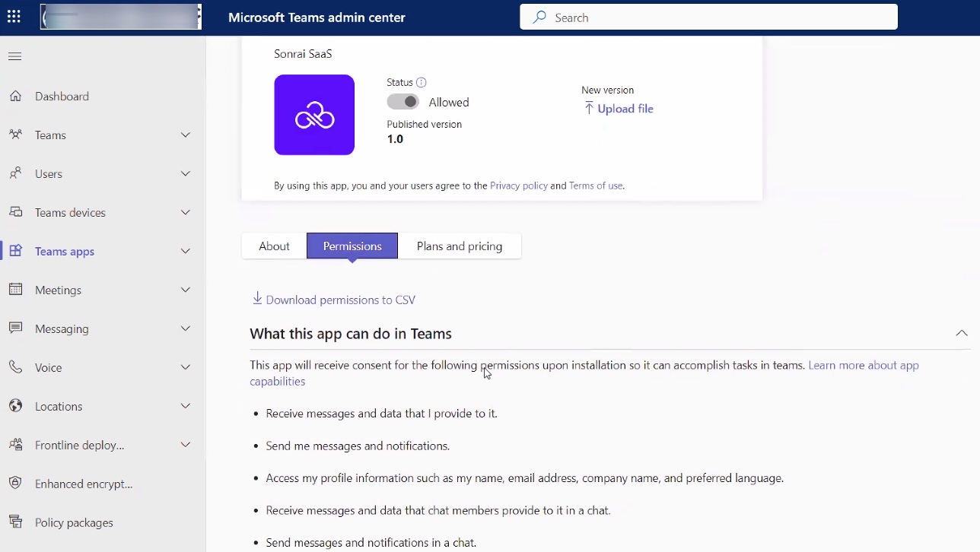Click the Teams apps icon

(x=15, y=251)
